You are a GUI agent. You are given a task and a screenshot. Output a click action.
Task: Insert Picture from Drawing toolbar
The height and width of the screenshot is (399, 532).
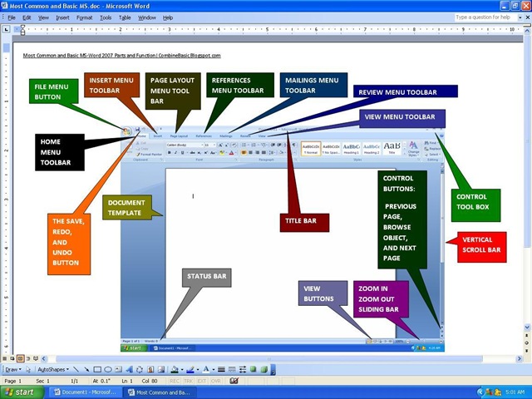[x=161, y=369]
